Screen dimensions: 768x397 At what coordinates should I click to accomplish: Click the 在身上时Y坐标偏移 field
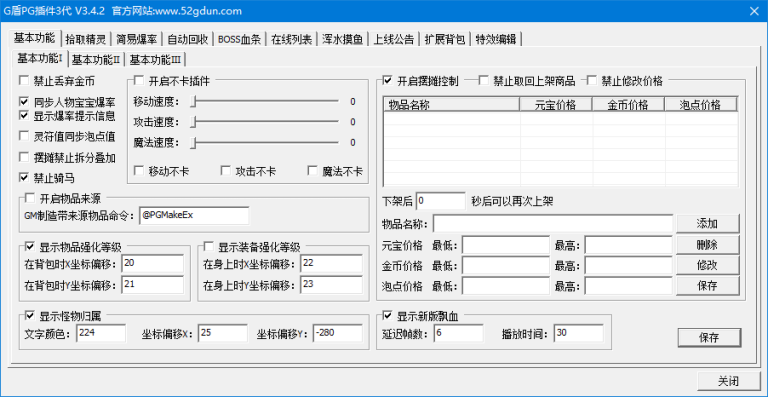point(332,284)
